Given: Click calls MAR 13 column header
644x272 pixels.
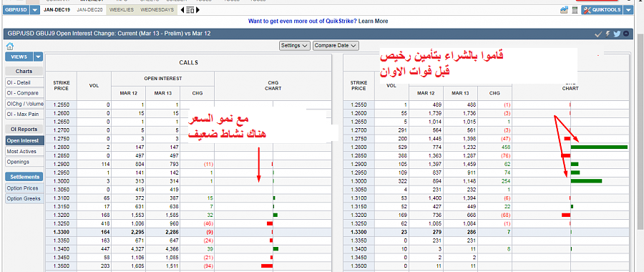Looking at the screenshot, I should coord(163,93).
